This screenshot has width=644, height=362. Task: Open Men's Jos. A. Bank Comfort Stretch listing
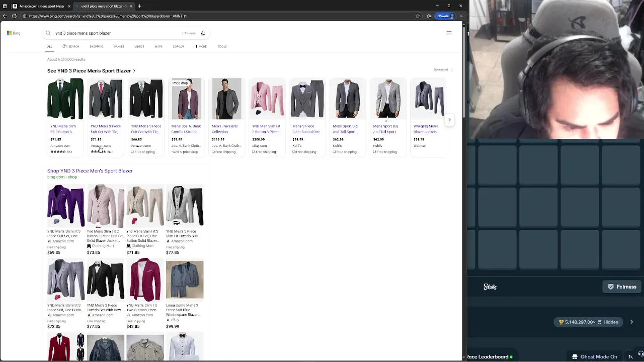tap(186, 129)
